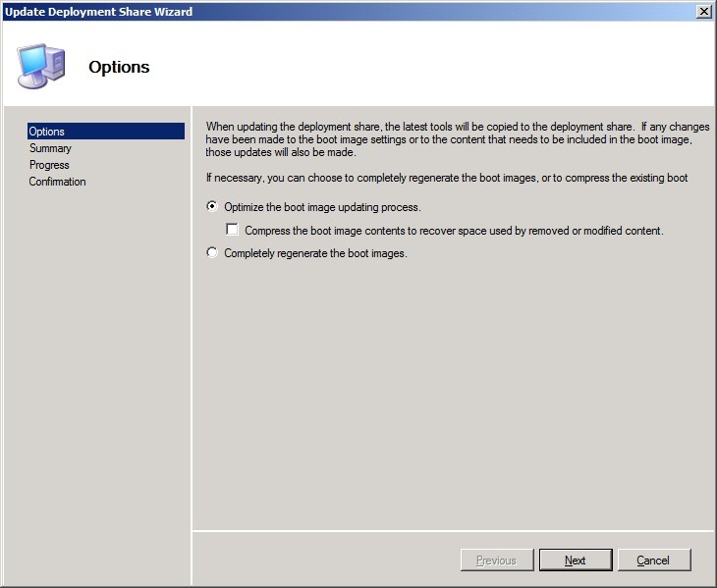Cancel the wizard with the Cancel button
Image resolution: width=717 pixels, height=588 pixels.
point(653,561)
